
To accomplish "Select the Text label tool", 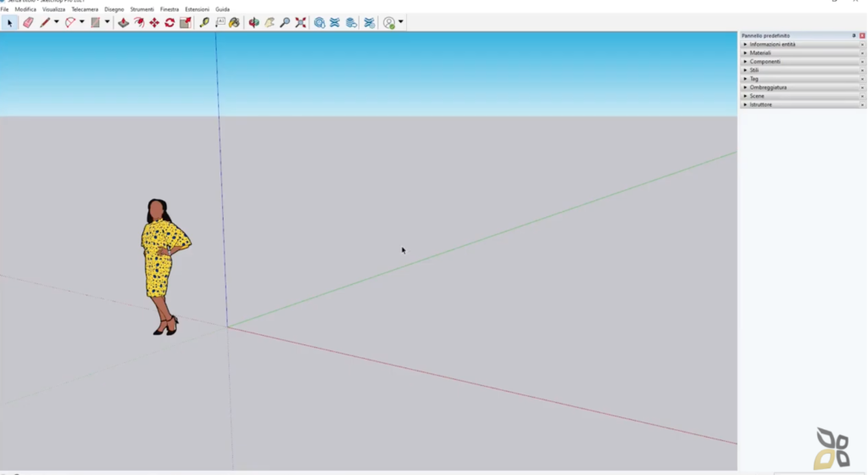I will [220, 23].
